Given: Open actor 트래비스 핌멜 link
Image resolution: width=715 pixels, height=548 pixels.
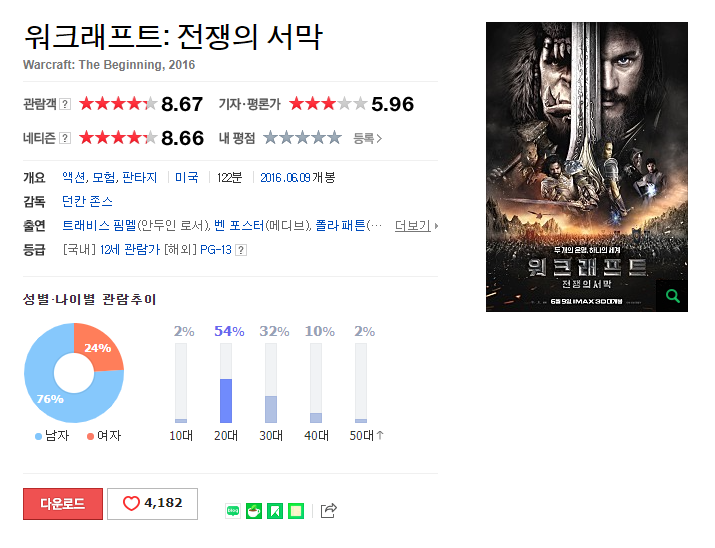Looking at the screenshot, I should 99,226.
